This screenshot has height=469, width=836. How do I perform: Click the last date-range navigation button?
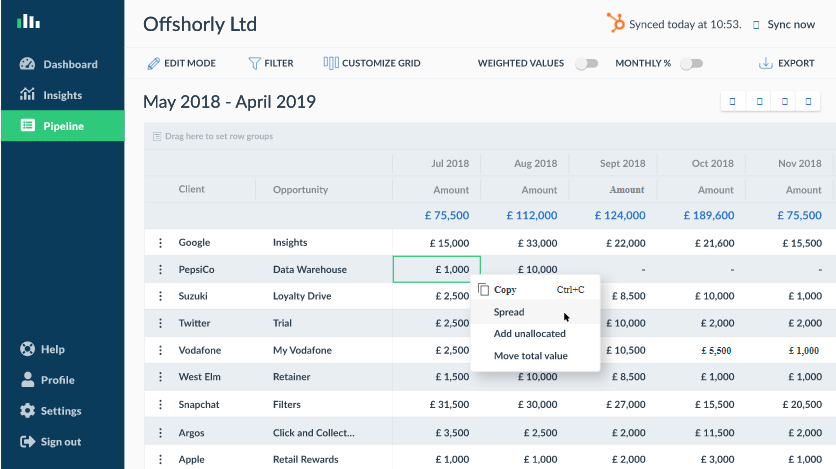coord(808,101)
